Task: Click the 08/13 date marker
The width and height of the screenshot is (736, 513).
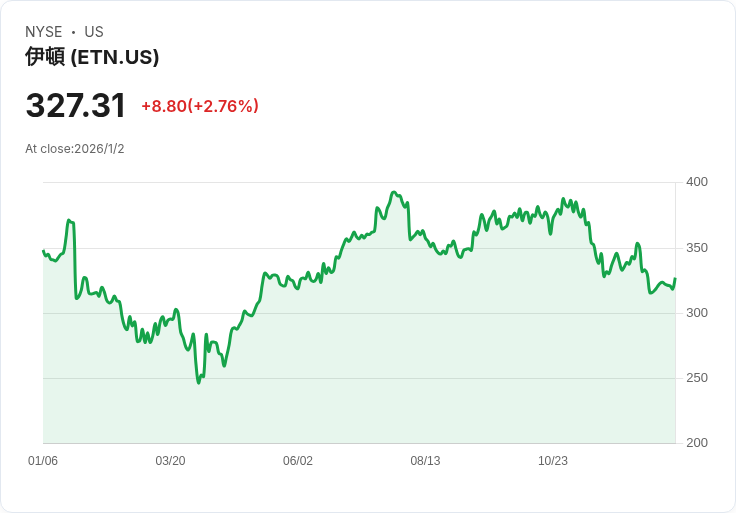Action: (x=425, y=461)
